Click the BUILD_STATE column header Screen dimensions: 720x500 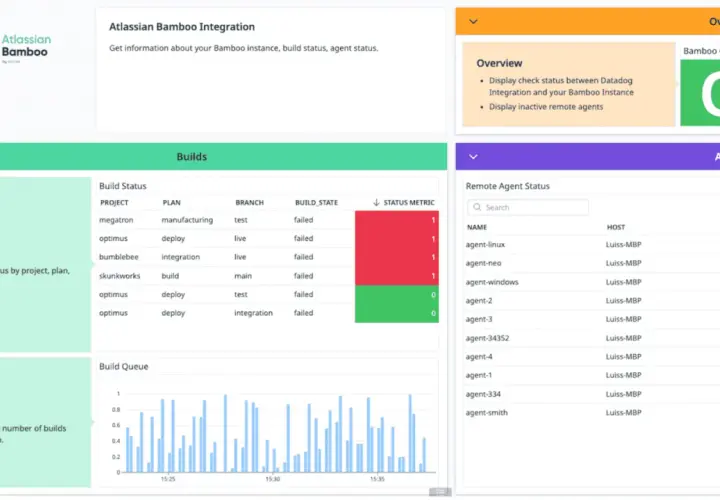(x=316, y=202)
